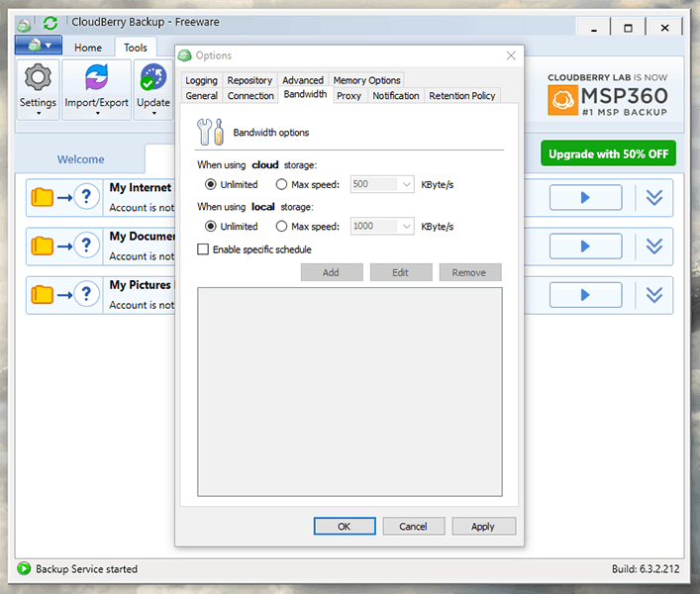Expand the My Pictures plan details chevron

(654, 295)
